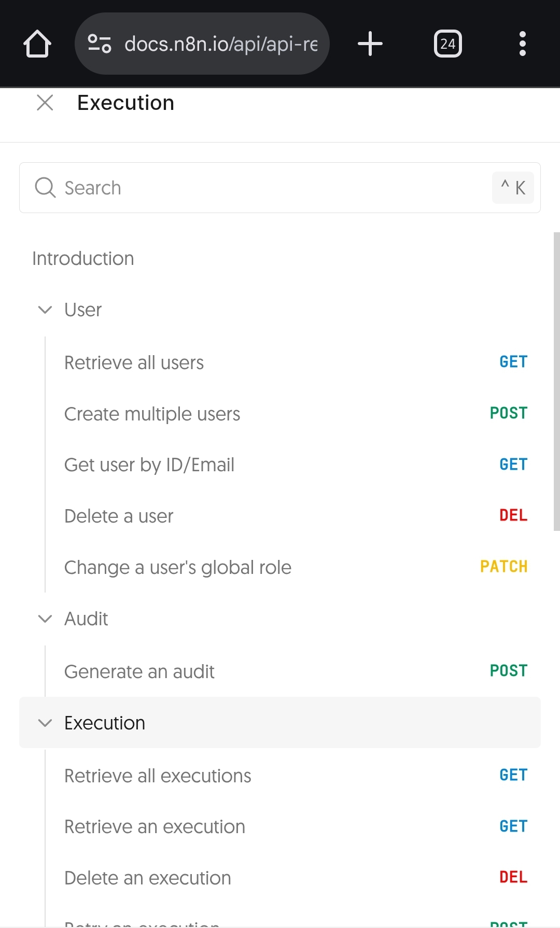This screenshot has width=560, height=928.
Task: Select Delete a user endpoint
Action: coord(119,516)
